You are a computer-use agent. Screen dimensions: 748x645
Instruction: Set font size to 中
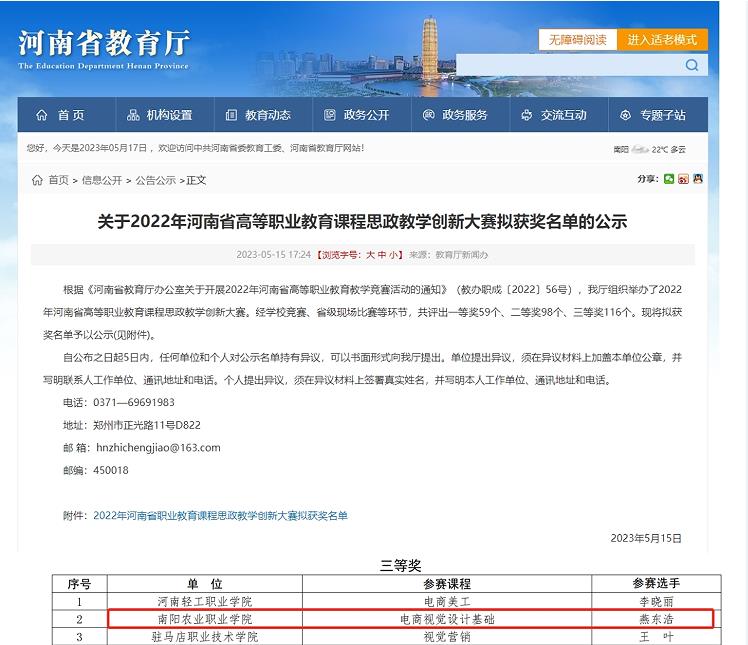(x=382, y=255)
